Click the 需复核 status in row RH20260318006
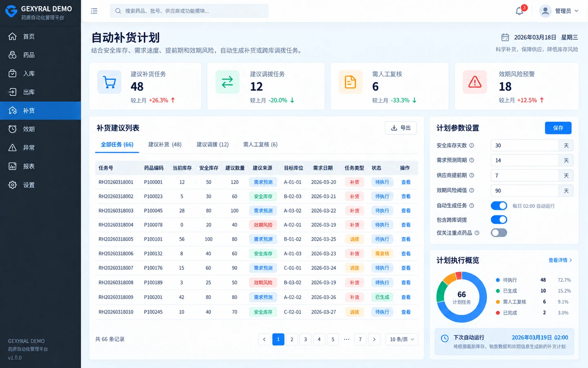Viewport: 588px width, 368px height. pyautogui.click(x=382, y=254)
